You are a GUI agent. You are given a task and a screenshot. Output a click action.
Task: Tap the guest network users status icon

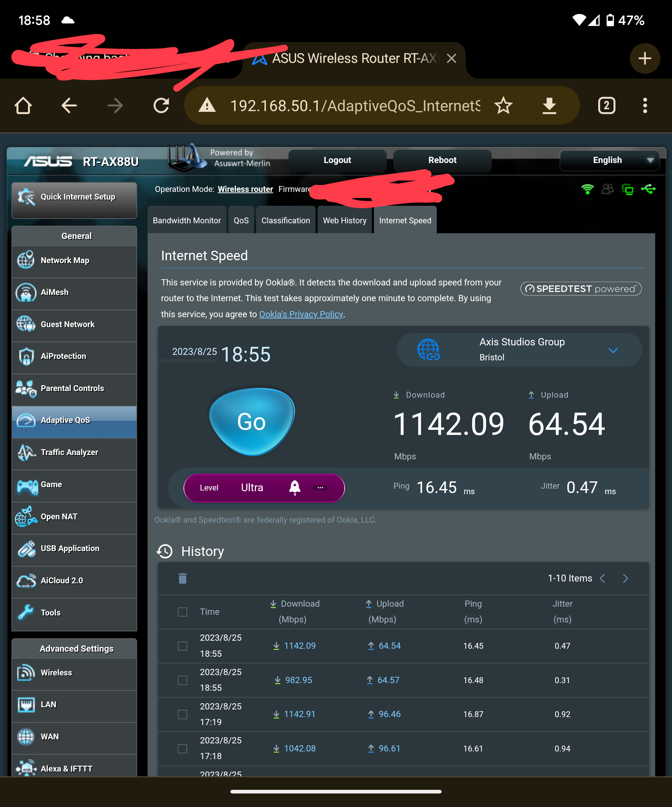click(x=607, y=189)
